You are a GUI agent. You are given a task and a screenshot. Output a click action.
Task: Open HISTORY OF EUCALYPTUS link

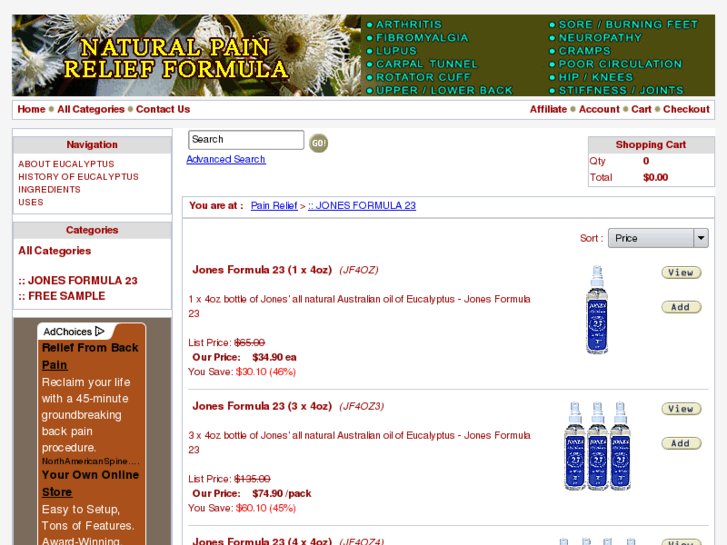point(78,177)
